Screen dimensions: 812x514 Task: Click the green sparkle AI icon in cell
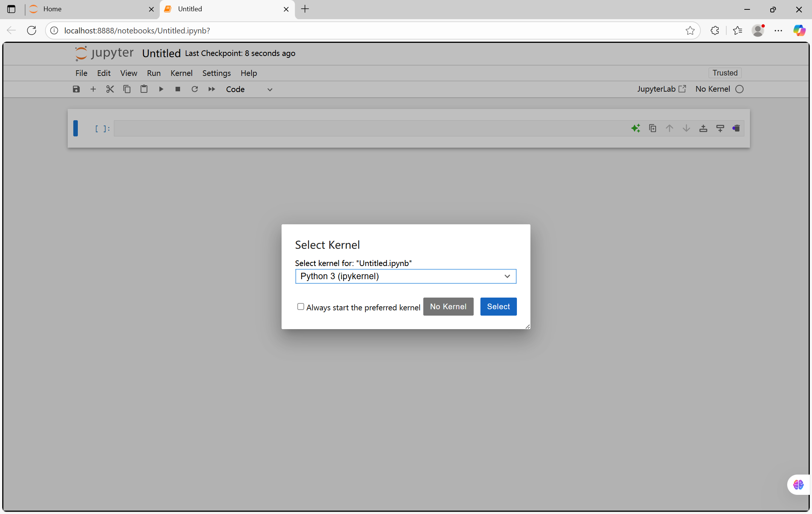[636, 128]
